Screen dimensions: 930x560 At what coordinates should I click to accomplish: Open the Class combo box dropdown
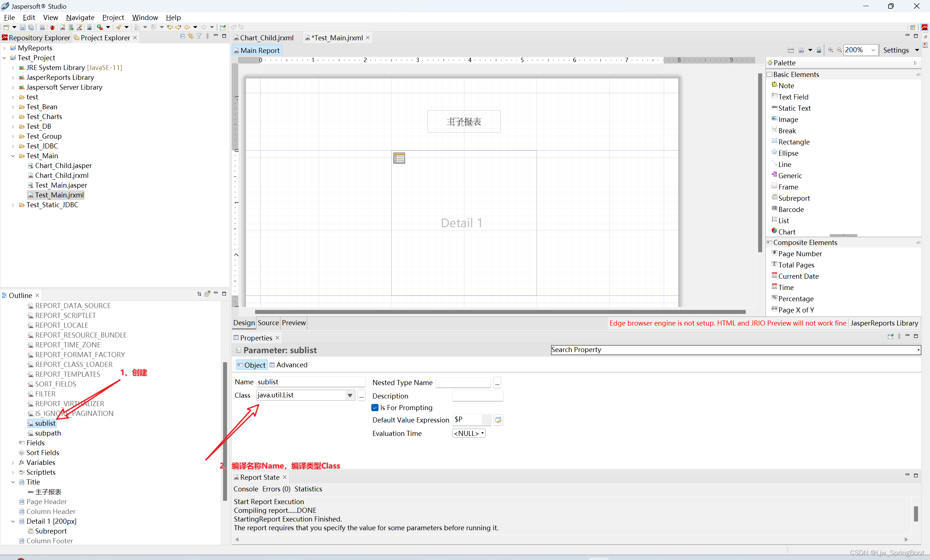point(350,395)
